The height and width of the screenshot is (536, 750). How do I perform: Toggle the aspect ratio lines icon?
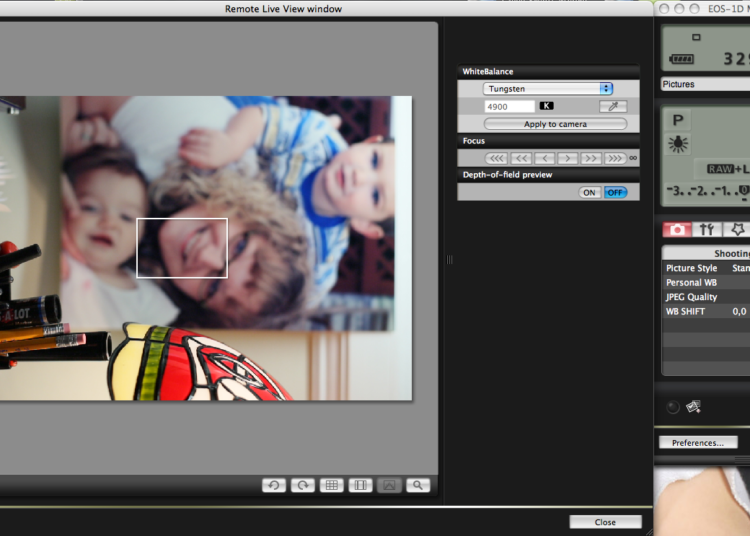point(360,485)
